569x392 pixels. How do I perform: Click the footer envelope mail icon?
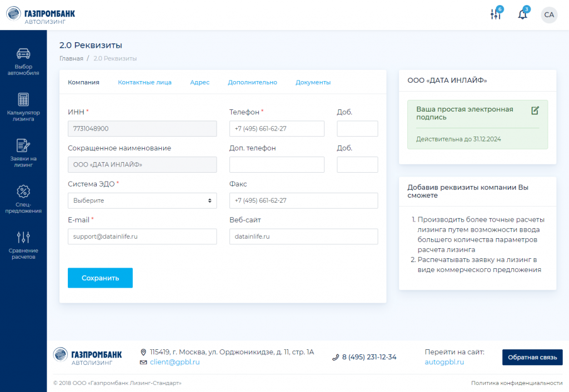(x=143, y=362)
